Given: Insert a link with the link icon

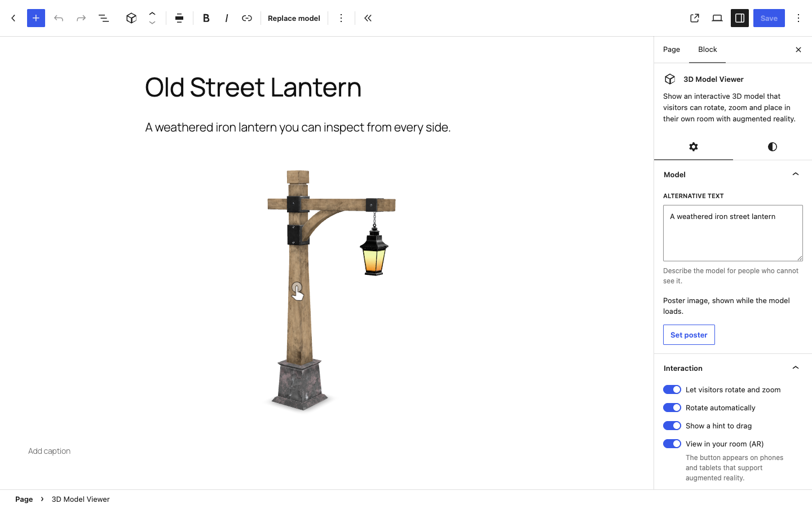Looking at the screenshot, I should click(x=247, y=18).
